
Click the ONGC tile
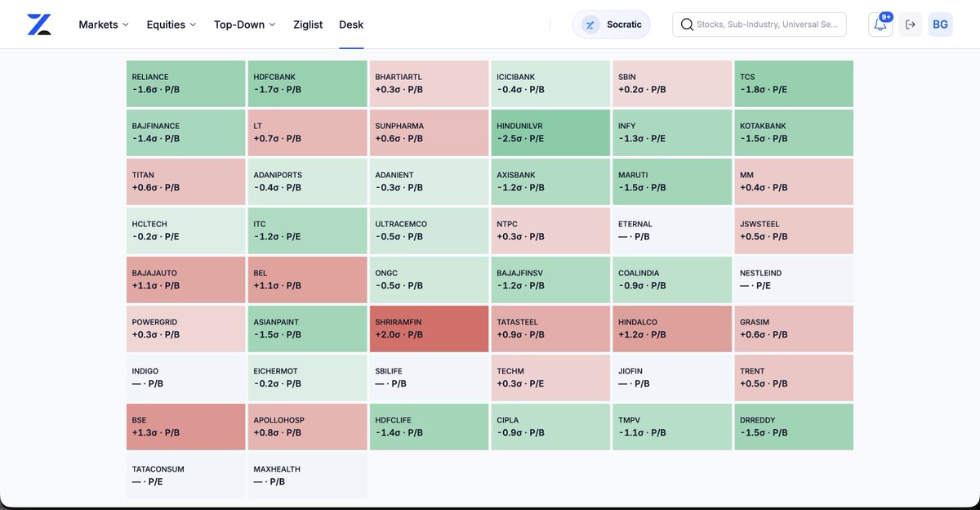click(x=429, y=280)
